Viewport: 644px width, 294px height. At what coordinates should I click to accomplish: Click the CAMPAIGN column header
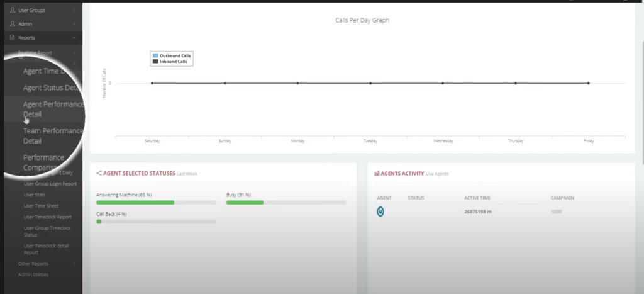coord(562,198)
